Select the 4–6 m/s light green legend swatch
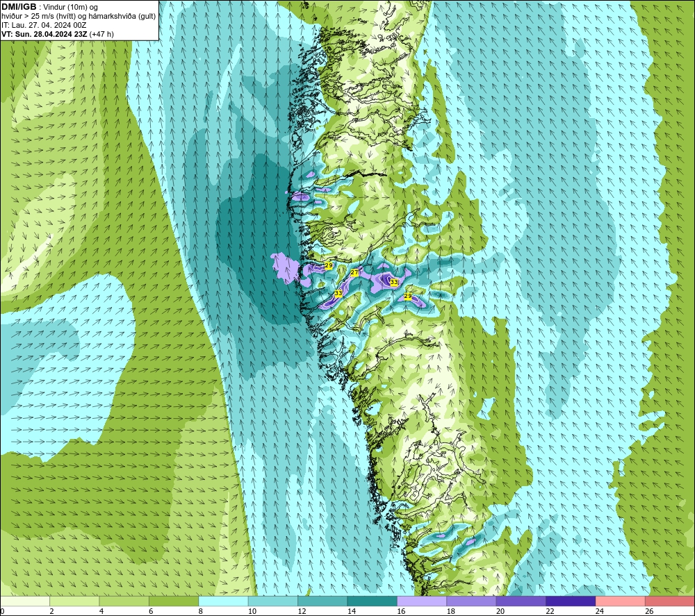The height and width of the screenshot is (616, 695). coord(124,601)
